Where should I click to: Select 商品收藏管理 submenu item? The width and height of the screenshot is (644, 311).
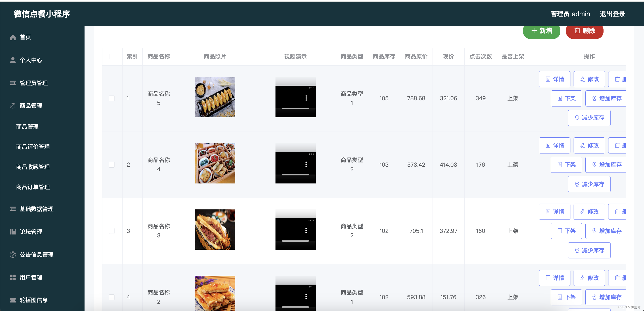[x=33, y=167]
